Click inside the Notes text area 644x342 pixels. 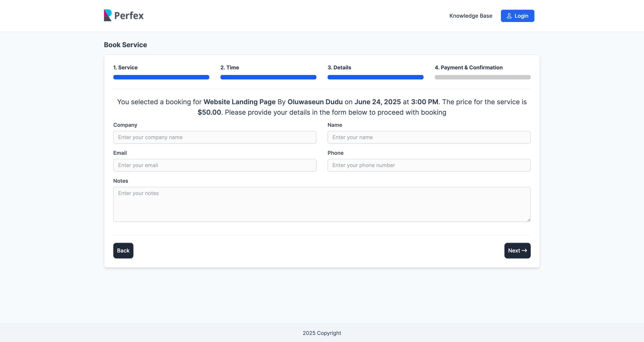322,204
